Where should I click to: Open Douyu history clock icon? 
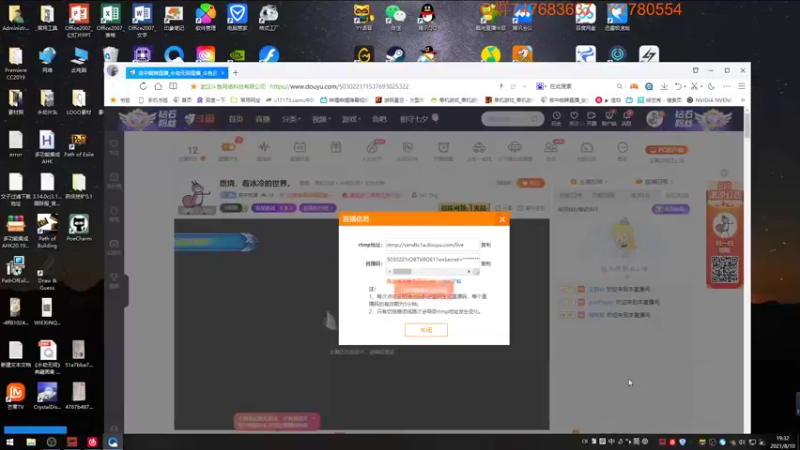[x=556, y=118]
